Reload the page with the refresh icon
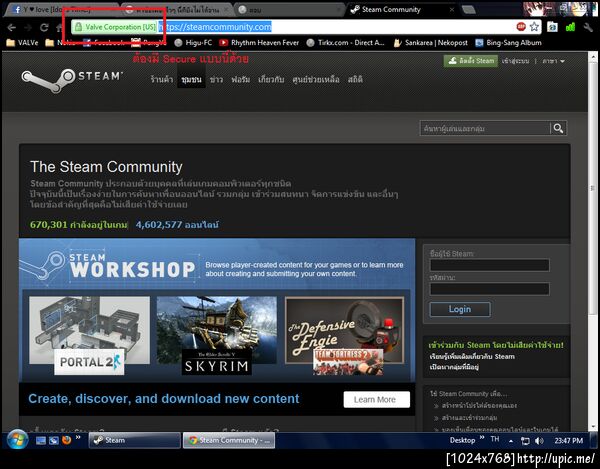This screenshot has height=469, width=600. click(x=44, y=27)
